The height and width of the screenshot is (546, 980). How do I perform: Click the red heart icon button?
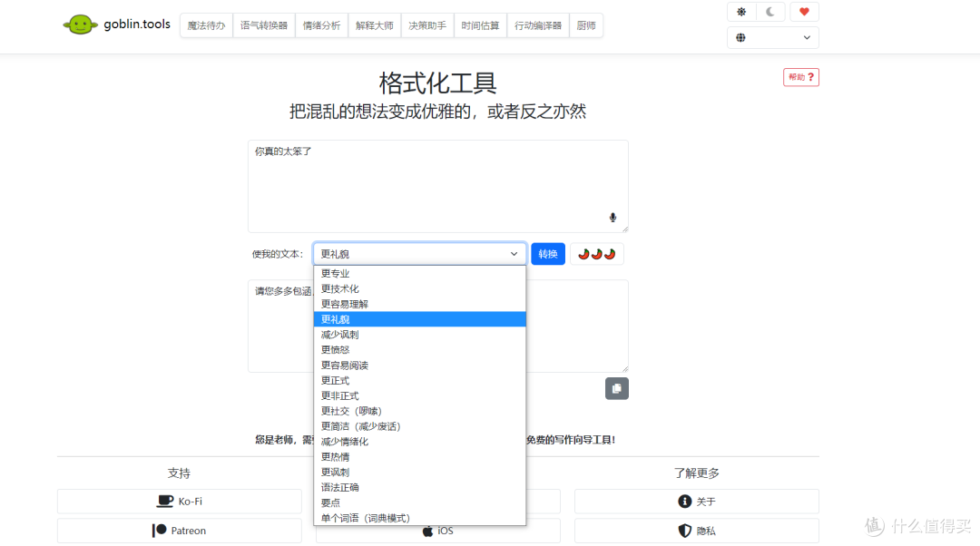point(804,12)
